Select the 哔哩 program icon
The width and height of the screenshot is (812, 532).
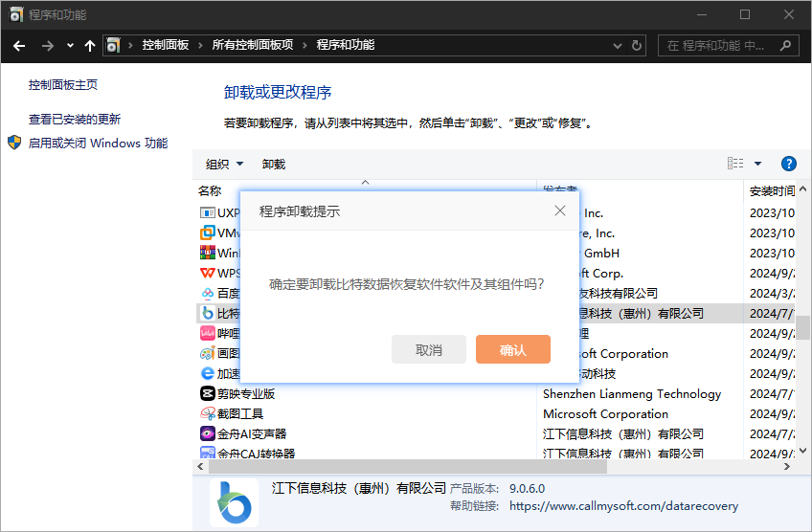pyautogui.click(x=207, y=333)
